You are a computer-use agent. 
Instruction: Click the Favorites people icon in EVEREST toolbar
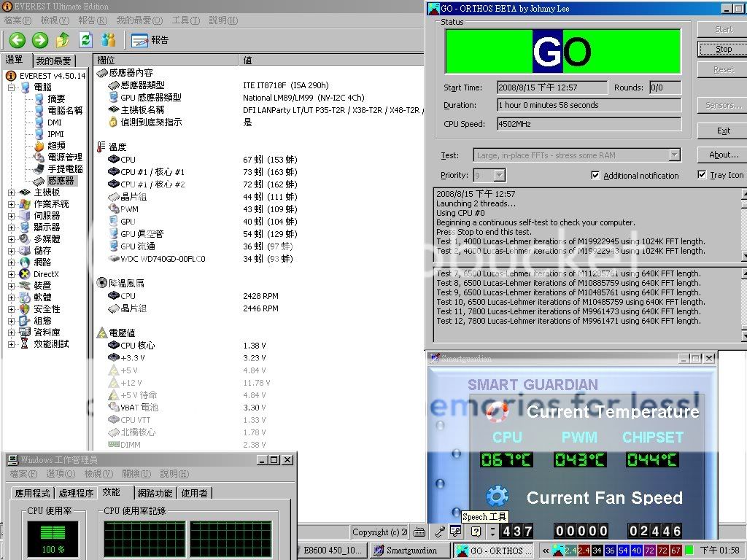[109, 40]
